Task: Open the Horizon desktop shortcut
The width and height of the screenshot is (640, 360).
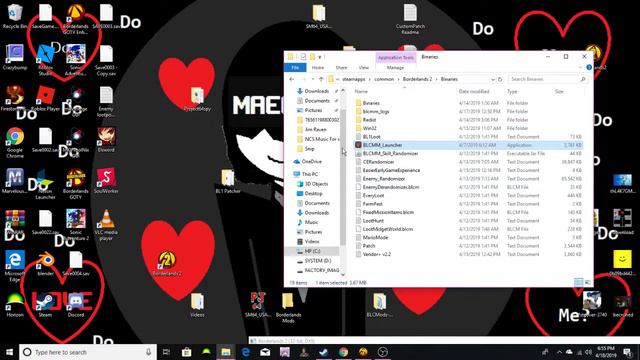Action: (x=15, y=305)
